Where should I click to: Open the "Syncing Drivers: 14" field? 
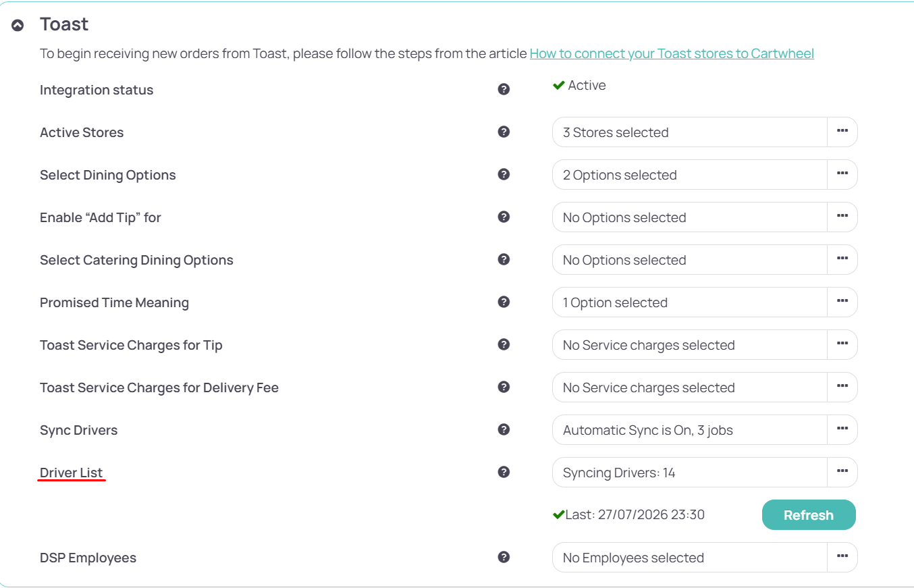tap(690, 472)
